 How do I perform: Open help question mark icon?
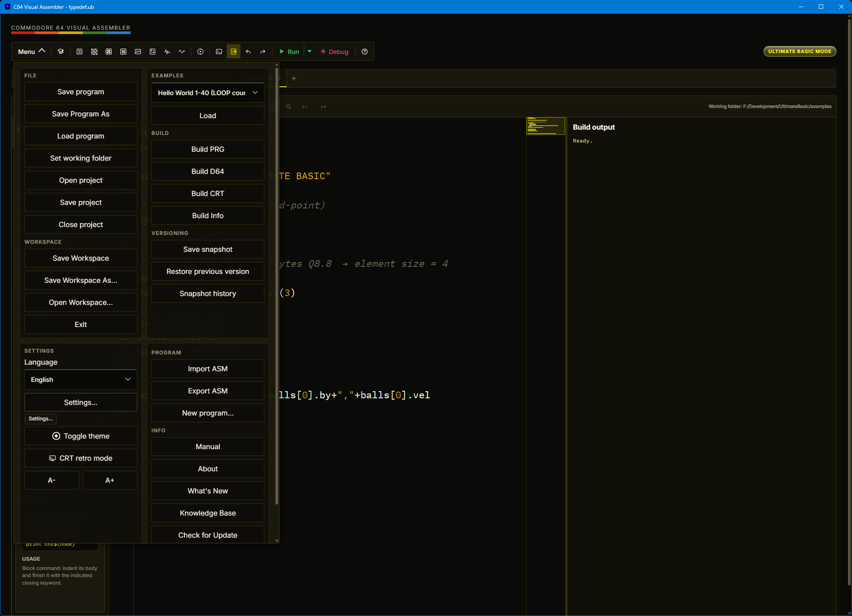[x=365, y=52]
